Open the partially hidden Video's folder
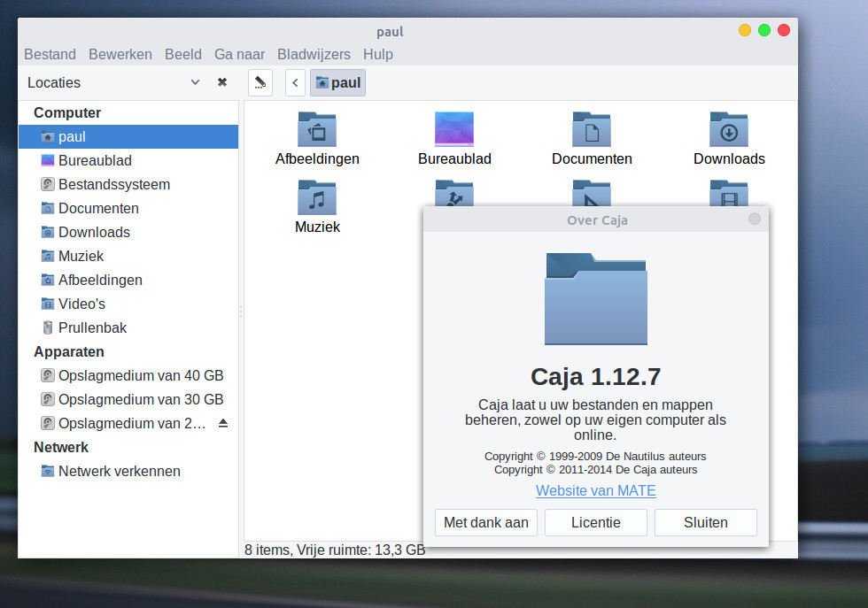The image size is (868, 608). coord(729,193)
